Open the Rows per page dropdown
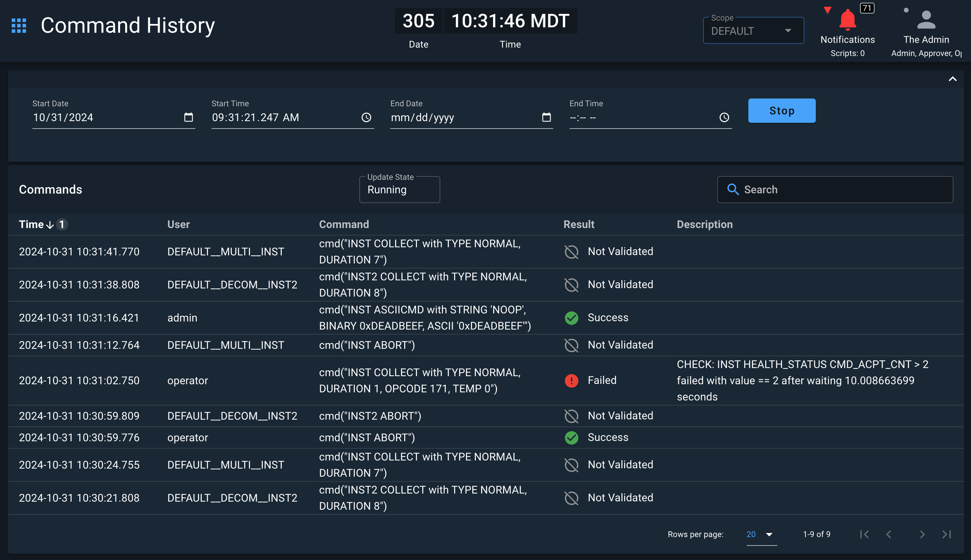971x560 pixels. (761, 534)
